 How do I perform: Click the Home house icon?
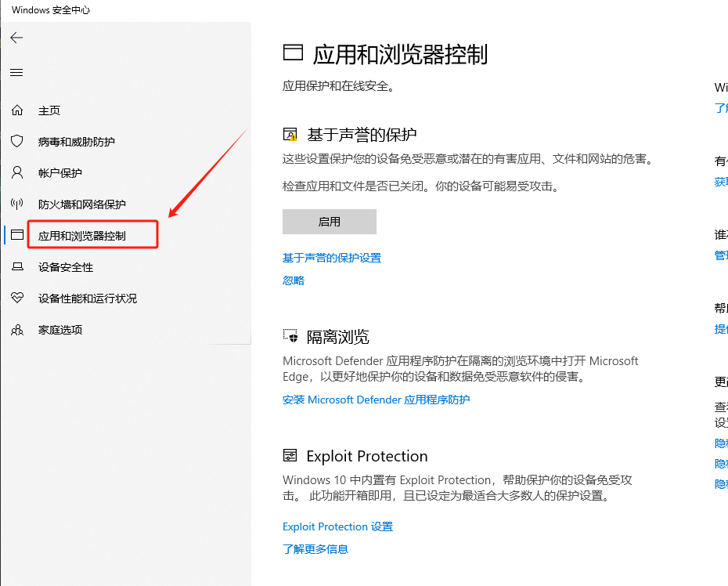tap(17, 110)
